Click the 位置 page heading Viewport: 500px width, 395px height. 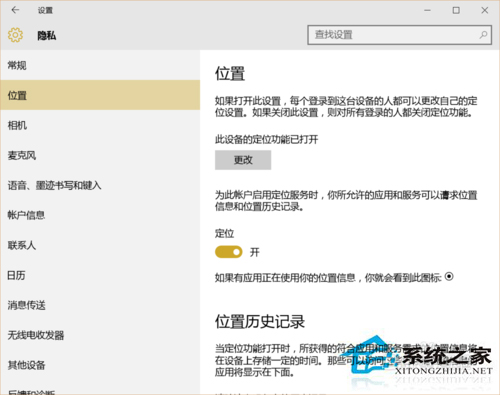pos(230,73)
